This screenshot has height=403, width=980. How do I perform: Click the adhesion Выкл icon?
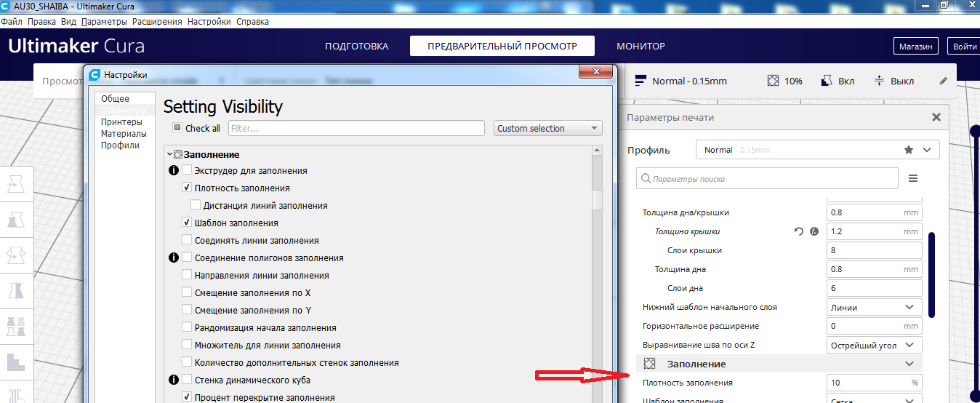click(879, 81)
